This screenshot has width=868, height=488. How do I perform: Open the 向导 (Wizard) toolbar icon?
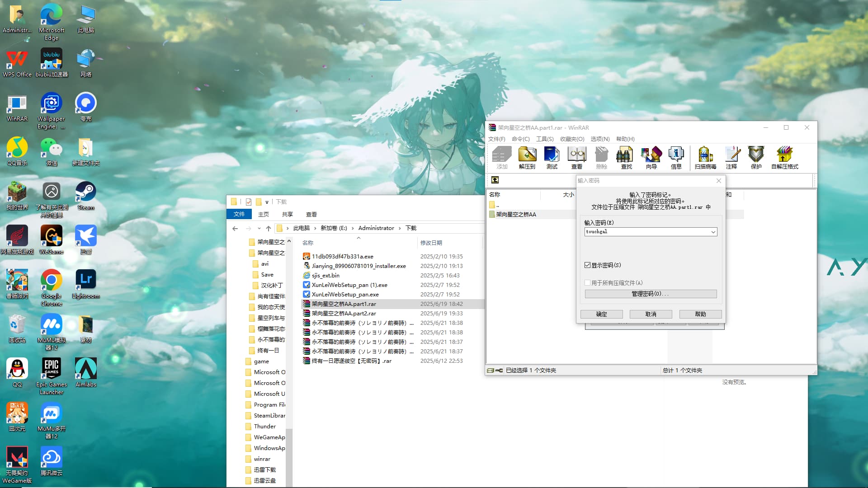coord(651,157)
